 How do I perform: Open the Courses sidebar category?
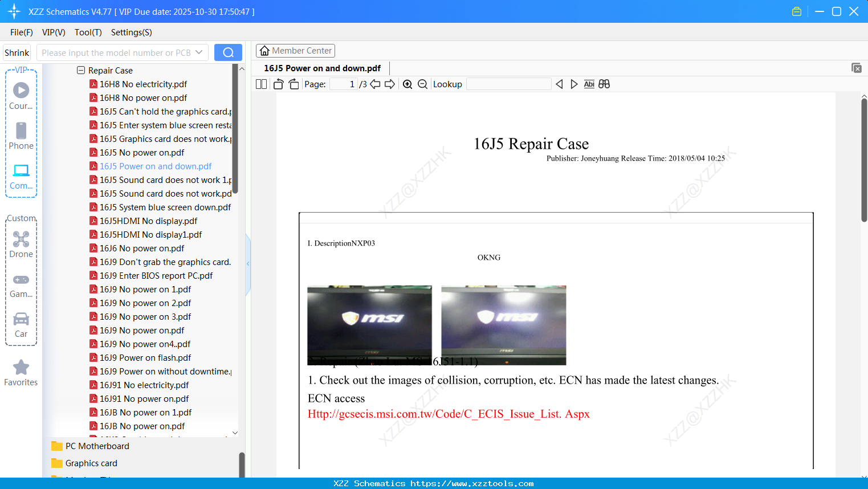click(21, 96)
